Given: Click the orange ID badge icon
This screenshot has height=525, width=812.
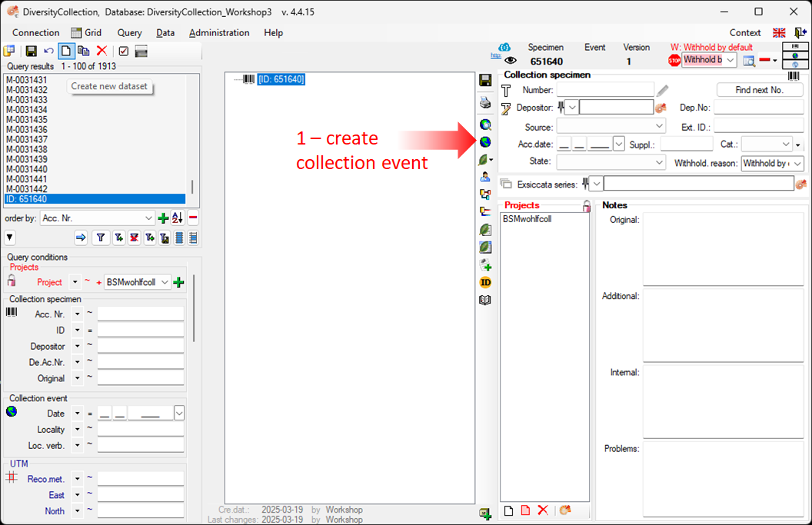Looking at the screenshot, I should pos(485,282).
